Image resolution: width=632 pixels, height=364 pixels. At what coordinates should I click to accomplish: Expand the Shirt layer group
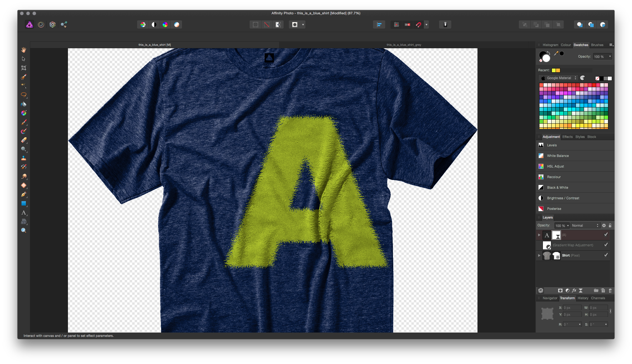[539, 255]
